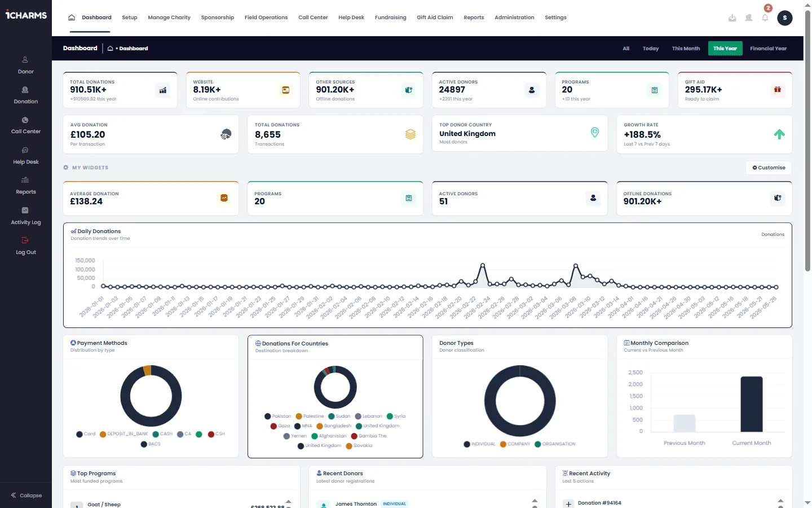The height and width of the screenshot is (508, 812).
Task: Open the Fundraising menu
Action: (x=391, y=17)
